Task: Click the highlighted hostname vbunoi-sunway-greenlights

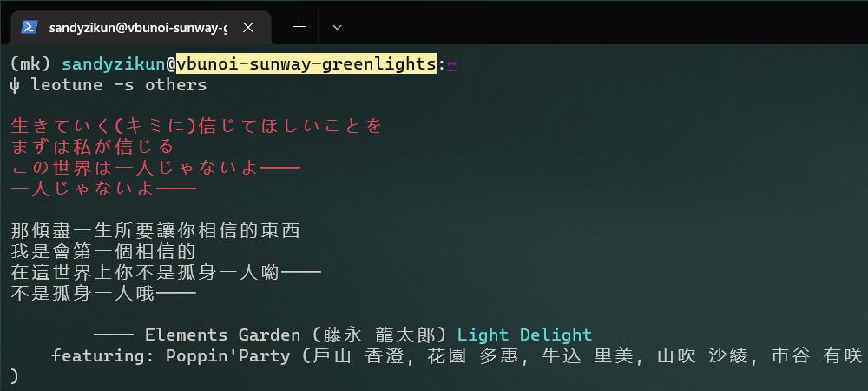Action: click(306, 64)
